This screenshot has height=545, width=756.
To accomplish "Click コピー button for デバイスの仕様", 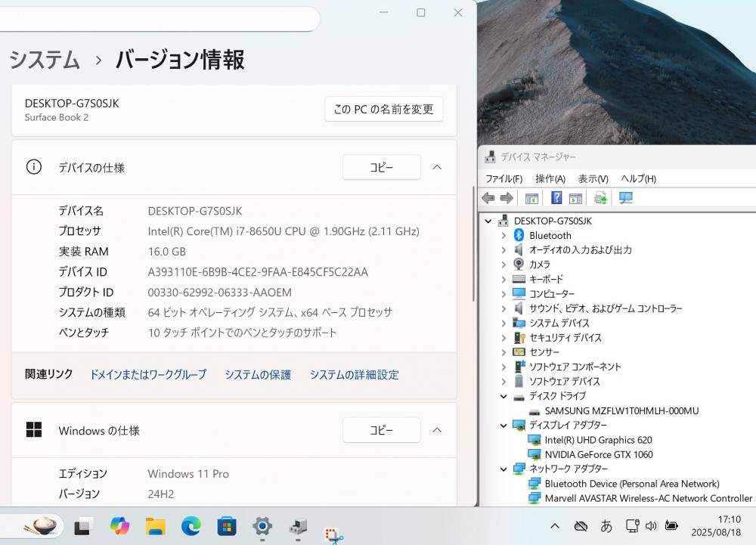I will (x=381, y=167).
